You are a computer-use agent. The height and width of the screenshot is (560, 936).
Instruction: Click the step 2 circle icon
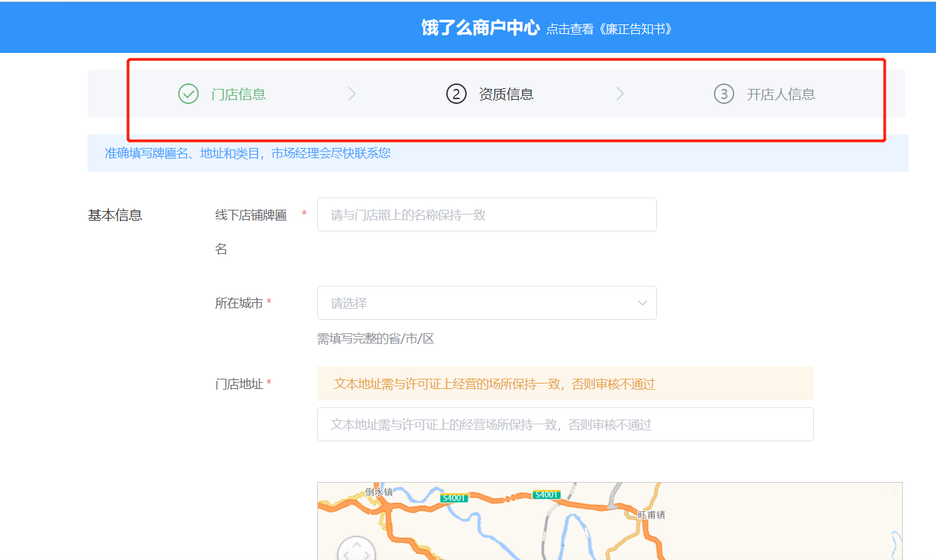pyautogui.click(x=456, y=94)
